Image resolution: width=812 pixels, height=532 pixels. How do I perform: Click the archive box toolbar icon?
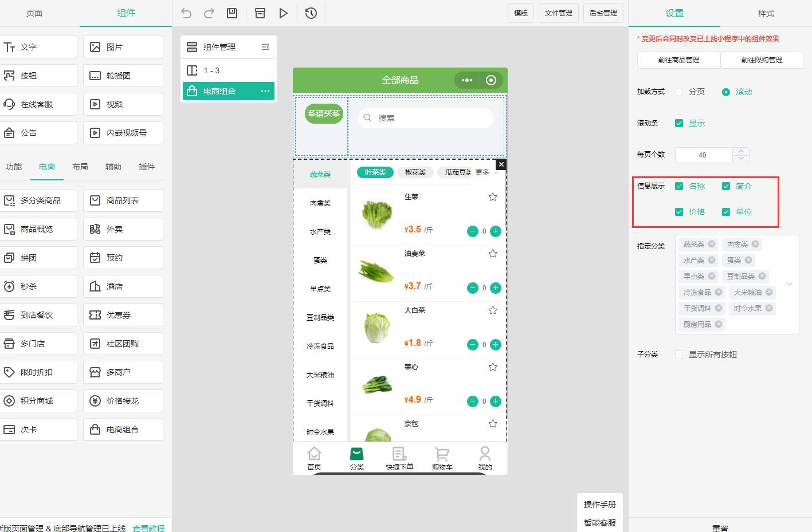(260, 13)
